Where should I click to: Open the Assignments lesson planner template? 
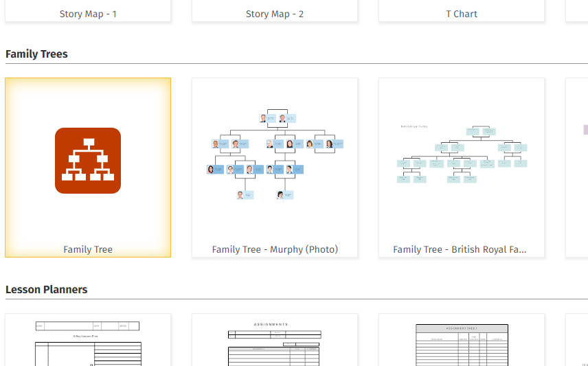(x=275, y=340)
